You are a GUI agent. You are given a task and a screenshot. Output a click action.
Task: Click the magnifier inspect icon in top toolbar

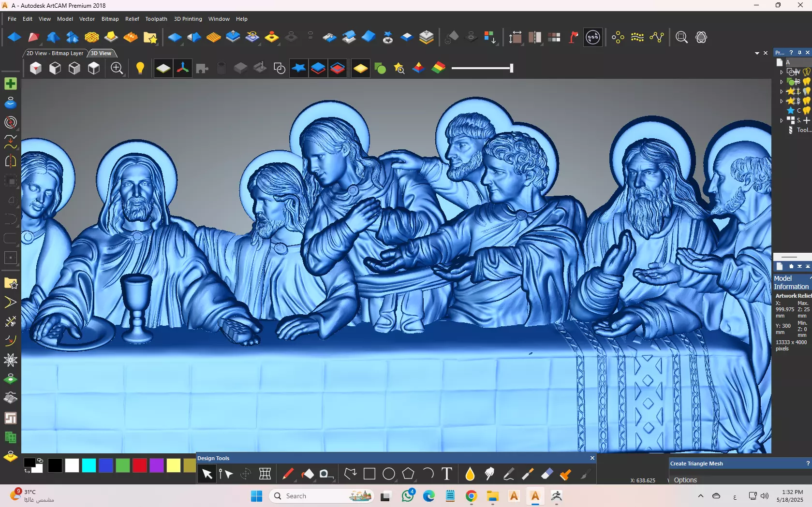[x=681, y=37]
